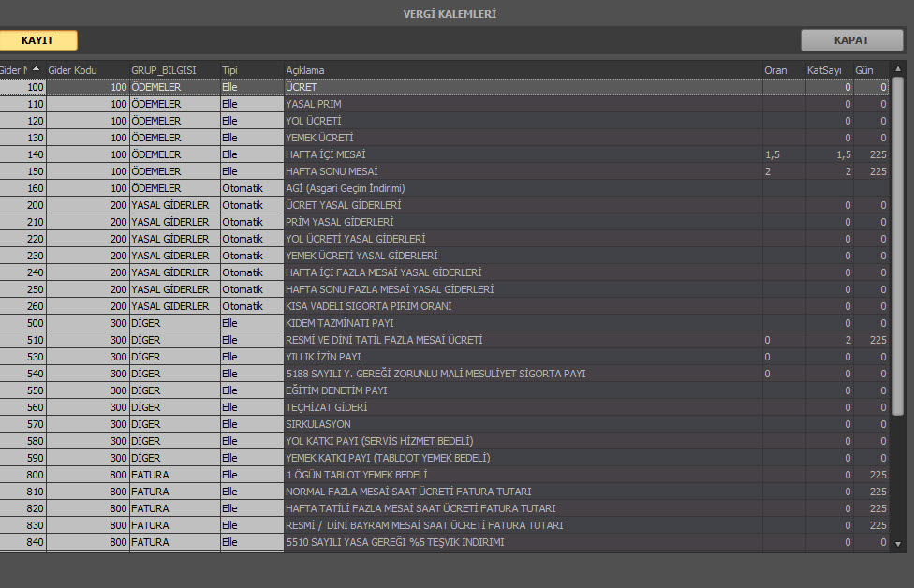
Task: Select YEMEK KATKI PAYI (TABLDOT YEMEK BEDELİ)
Action: click(x=523, y=459)
